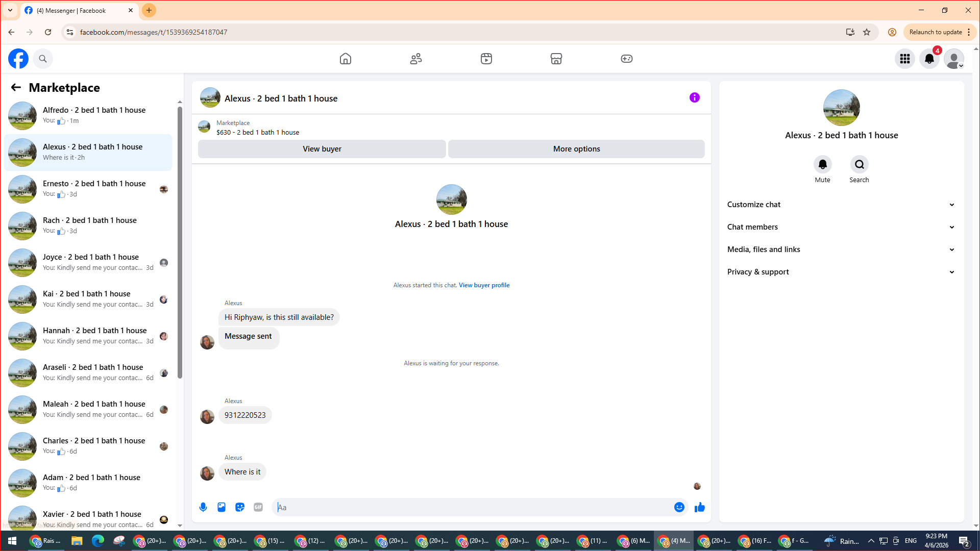
Task: Open the Marketplace tab
Action: click(x=556, y=59)
